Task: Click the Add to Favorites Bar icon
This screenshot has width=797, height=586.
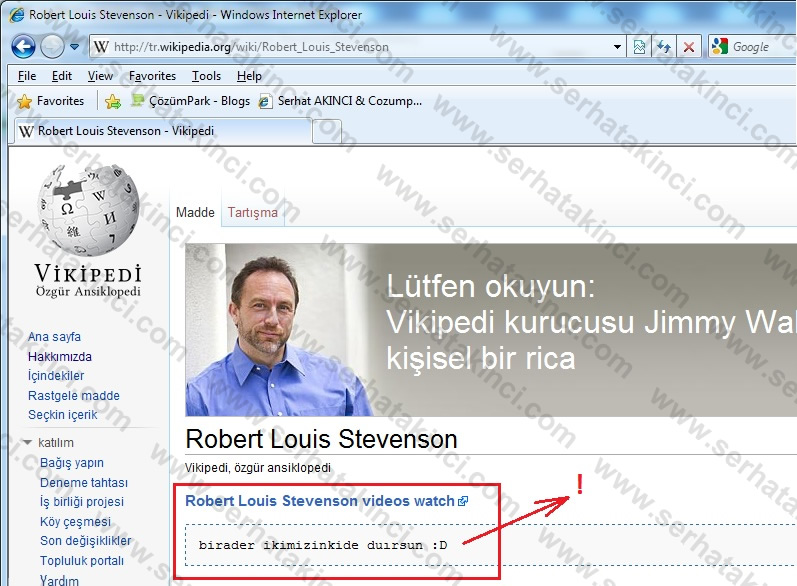Action: pyautogui.click(x=113, y=101)
